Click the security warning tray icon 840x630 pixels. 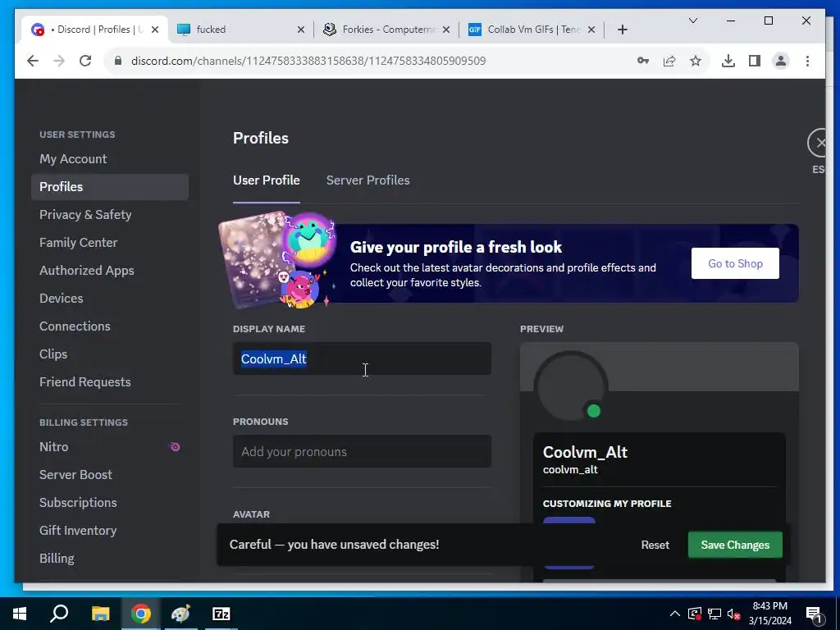coord(695,614)
